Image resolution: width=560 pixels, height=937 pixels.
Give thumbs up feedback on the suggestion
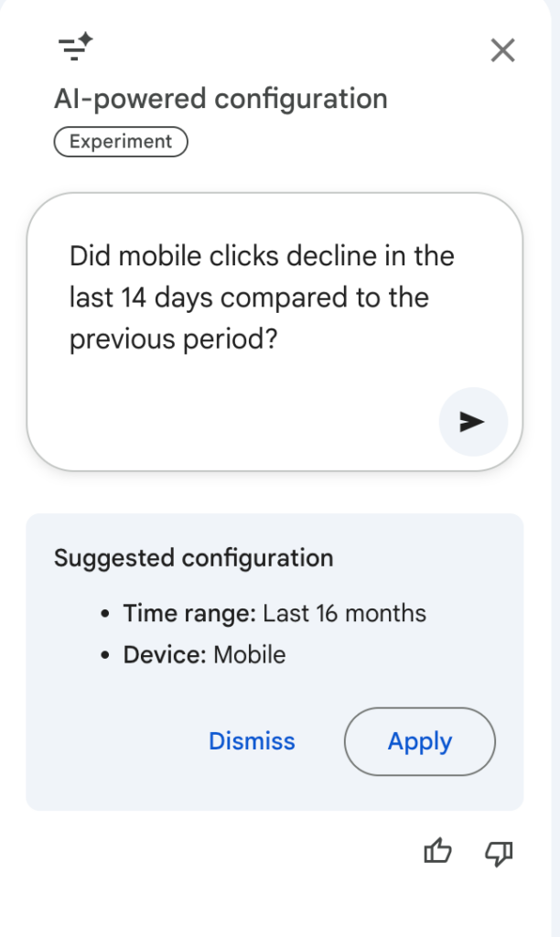[x=437, y=851]
